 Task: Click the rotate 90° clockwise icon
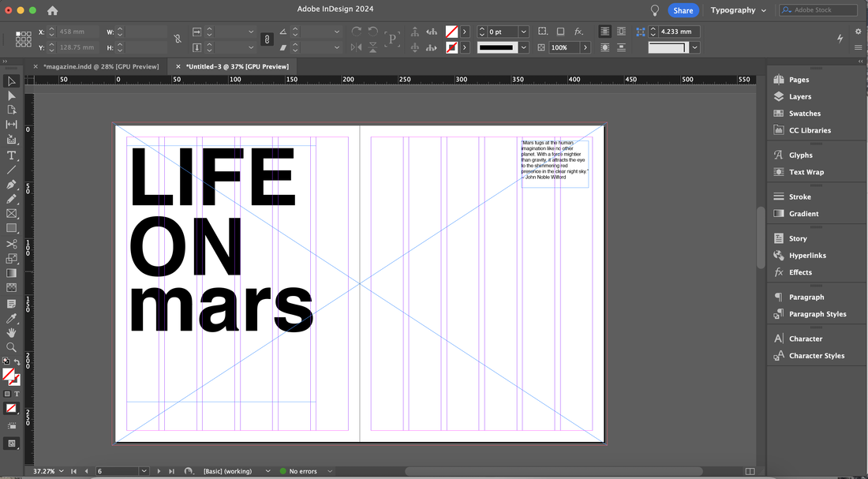click(x=357, y=32)
